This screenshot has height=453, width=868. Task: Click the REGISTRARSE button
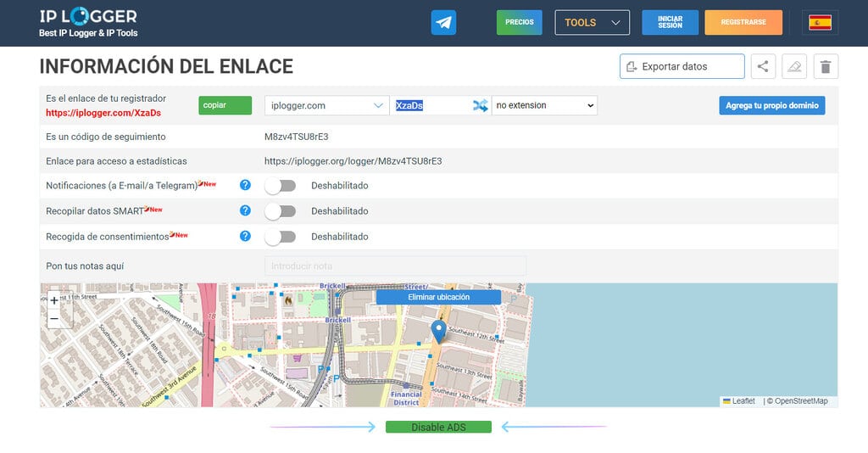pyautogui.click(x=743, y=23)
